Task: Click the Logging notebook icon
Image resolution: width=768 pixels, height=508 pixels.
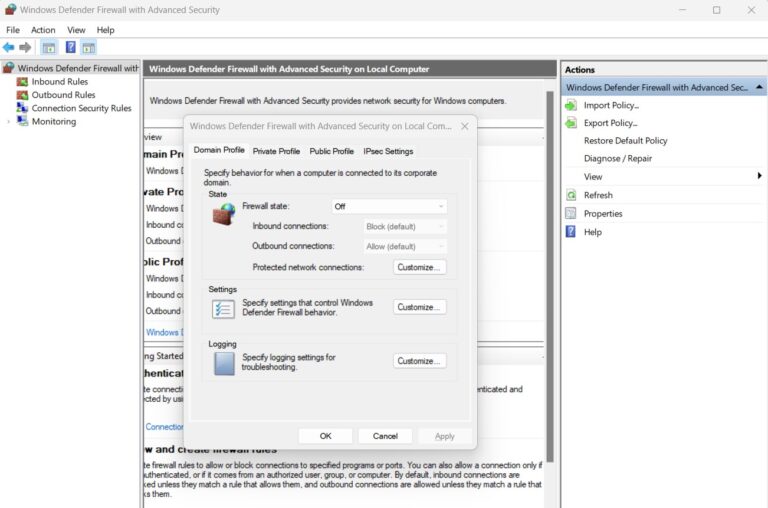Action: (224, 364)
